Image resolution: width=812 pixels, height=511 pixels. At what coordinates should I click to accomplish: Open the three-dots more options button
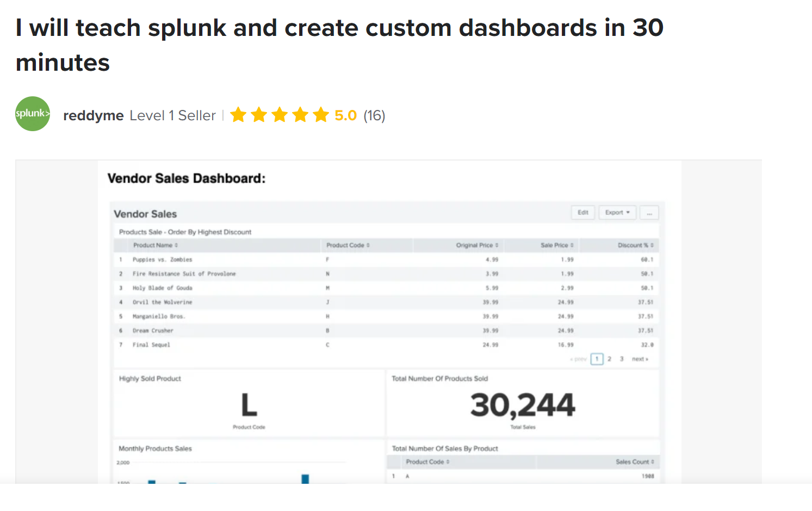pyautogui.click(x=649, y=212)
